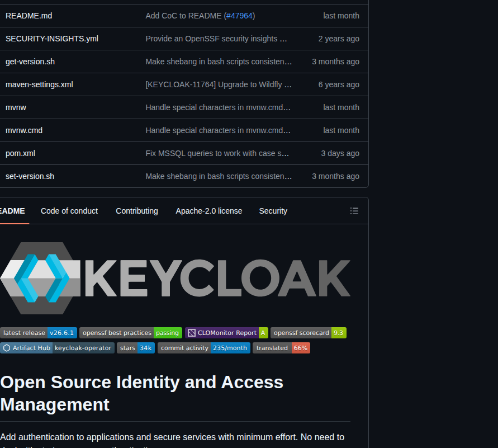Open set-version.sh 'Make shebang in bash scripts' commit
The width and height of the screenshot is (498, 448).
219,176
